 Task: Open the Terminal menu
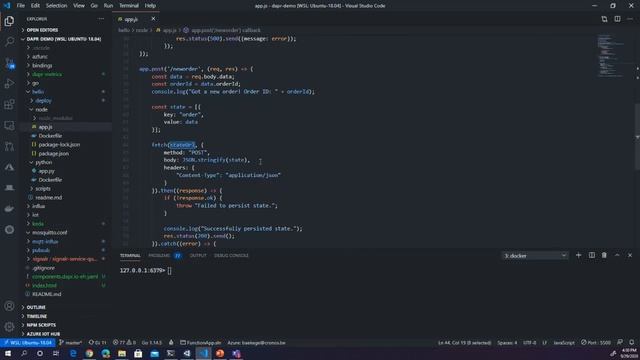(129, 6)
